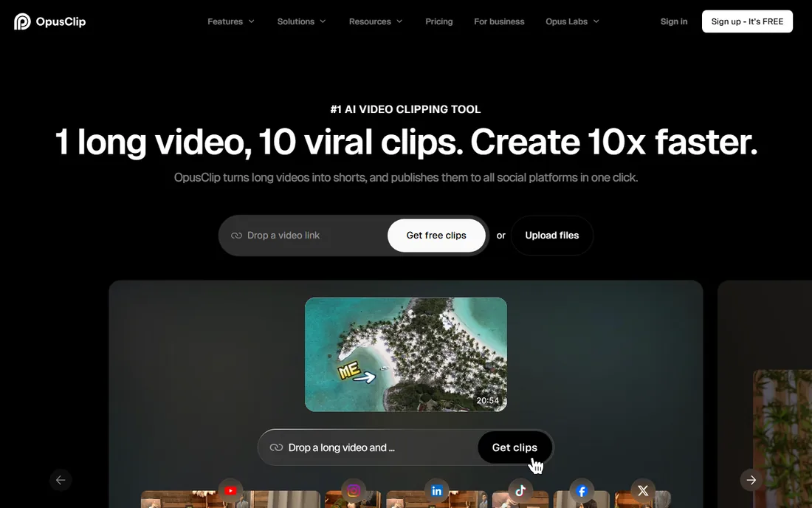Click the Instagram platform icon
Screen dimensions: 812x508
point(354,490)
